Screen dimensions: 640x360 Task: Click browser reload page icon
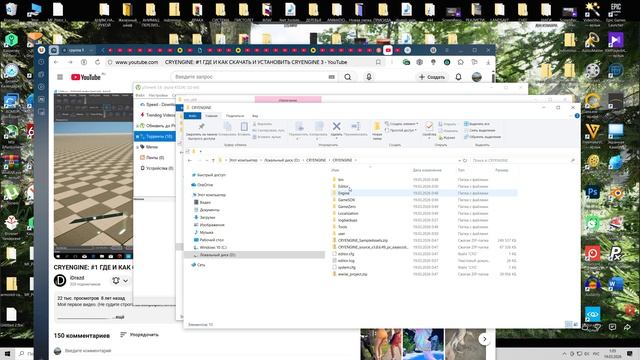click(97, 62)
